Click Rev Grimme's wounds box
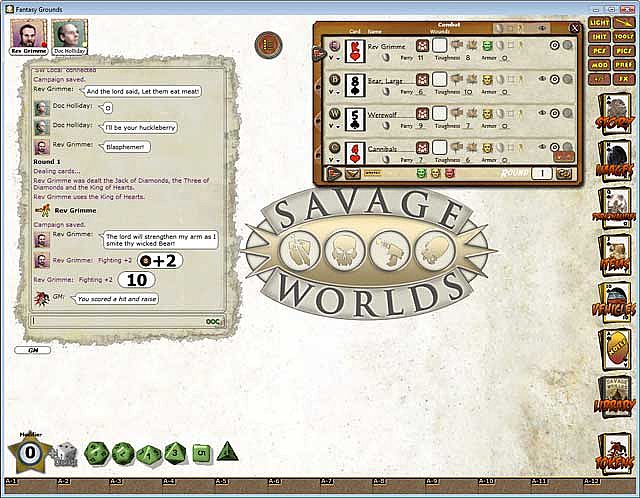This screenshot has width=640, height=498. (x=440, y=45)
